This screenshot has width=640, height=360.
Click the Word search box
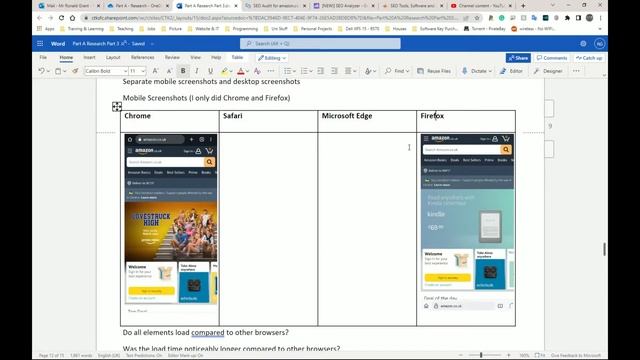pos(320,44)
